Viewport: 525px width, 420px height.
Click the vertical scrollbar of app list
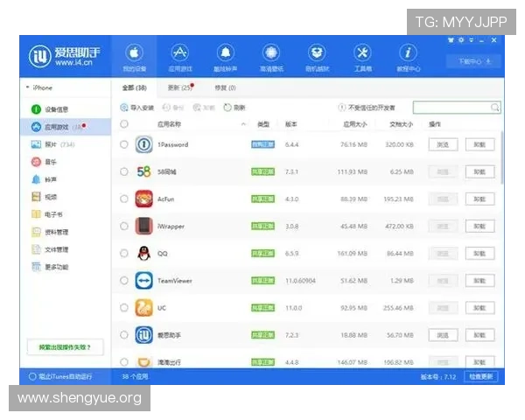tap(502, 157)
